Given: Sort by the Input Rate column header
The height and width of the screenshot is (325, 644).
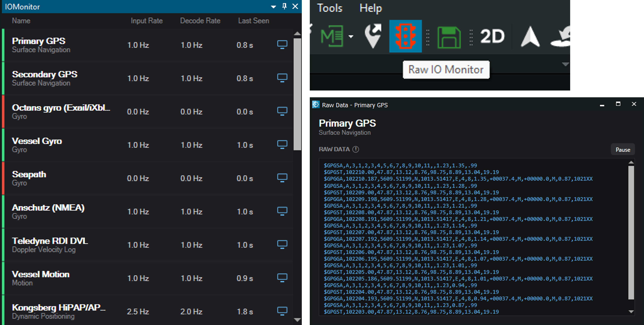Looking at the screenshot, I should (147, 21).
